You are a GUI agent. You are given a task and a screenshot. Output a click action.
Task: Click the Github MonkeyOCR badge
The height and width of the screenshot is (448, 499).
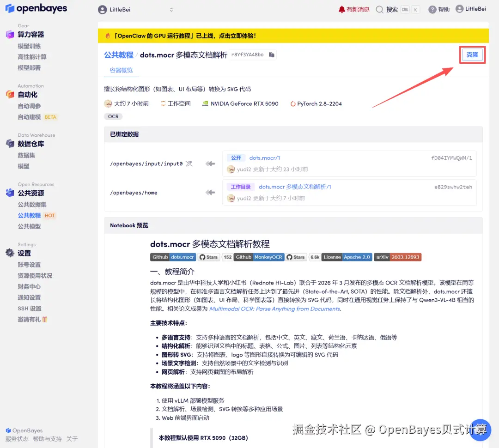click(x=259, y=257)
